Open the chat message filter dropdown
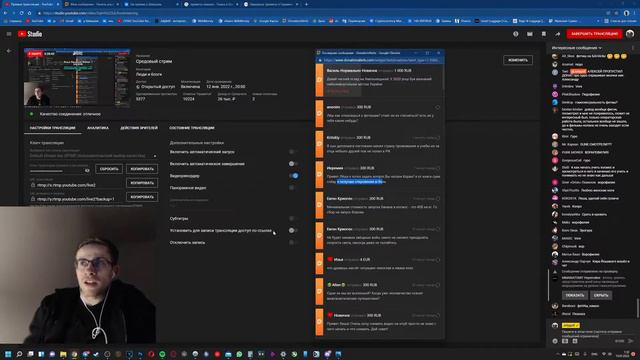 coord(576,48)
